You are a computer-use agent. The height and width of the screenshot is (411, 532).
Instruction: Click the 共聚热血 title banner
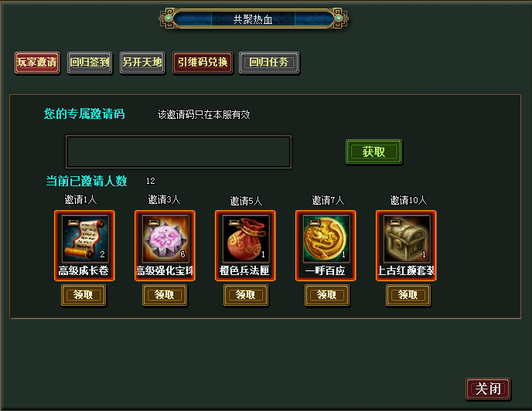click(x=254, y=19)
